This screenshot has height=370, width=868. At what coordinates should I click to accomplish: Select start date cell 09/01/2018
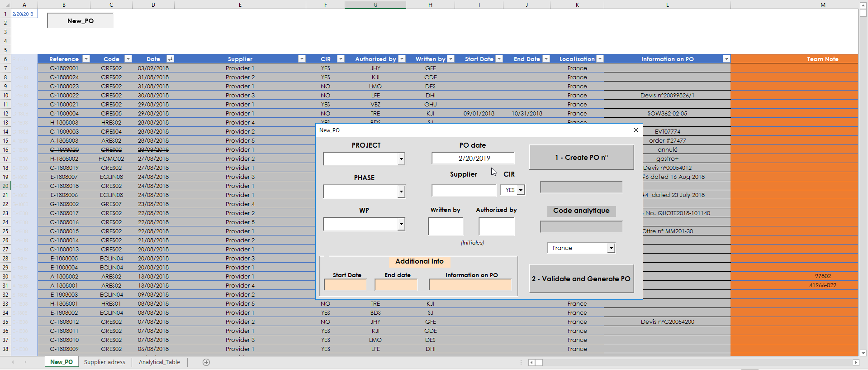pos(479,113)
